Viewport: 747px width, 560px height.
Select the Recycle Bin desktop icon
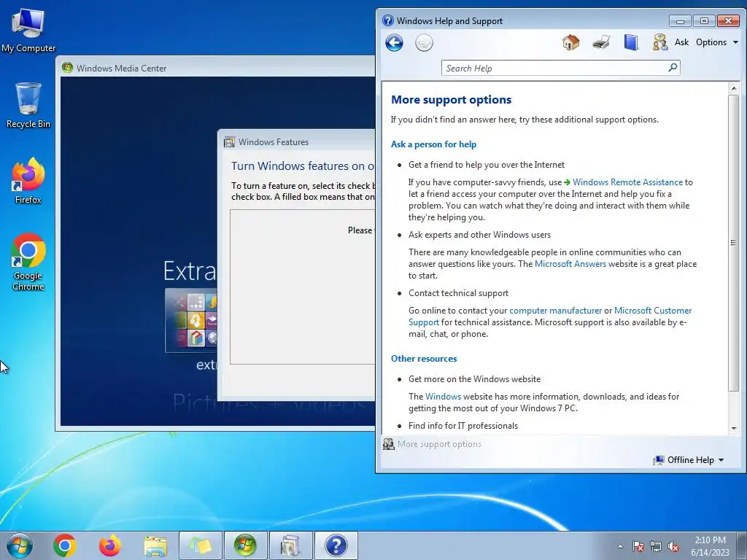point(28,105)
